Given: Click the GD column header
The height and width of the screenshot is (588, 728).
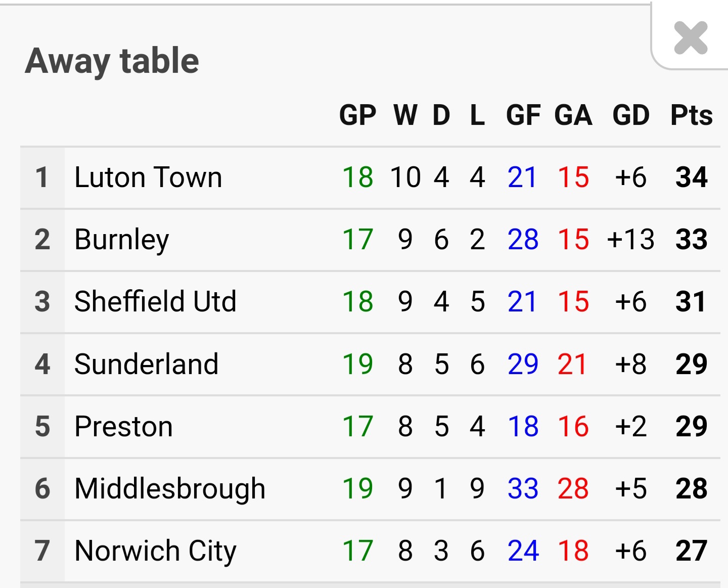Looking at the screenshot, I should 631,115.
